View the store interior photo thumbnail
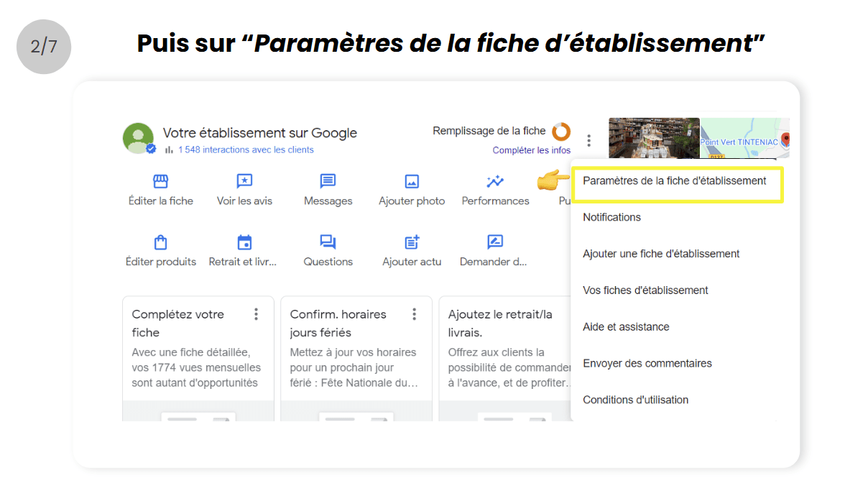Image resolution: width=868 pixels, height=486 pixels. 654,138
